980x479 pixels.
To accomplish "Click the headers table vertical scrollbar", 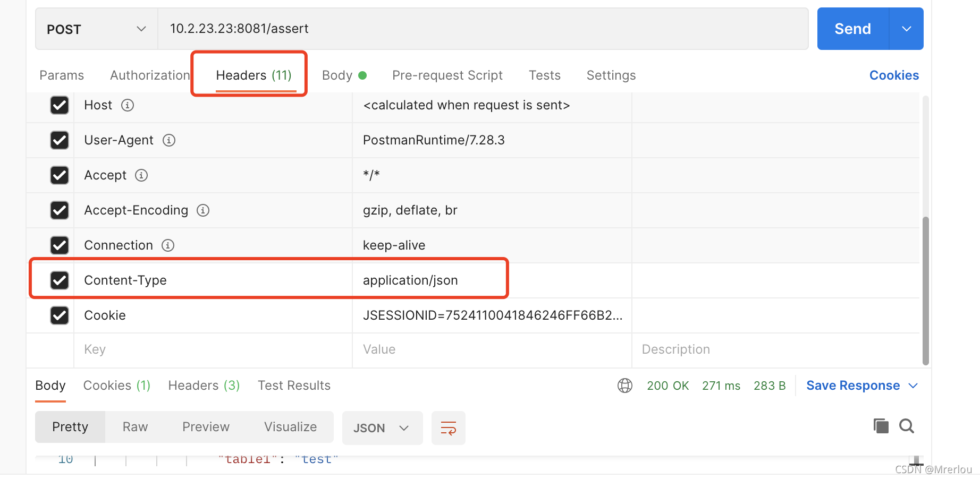I will [926, 290].
